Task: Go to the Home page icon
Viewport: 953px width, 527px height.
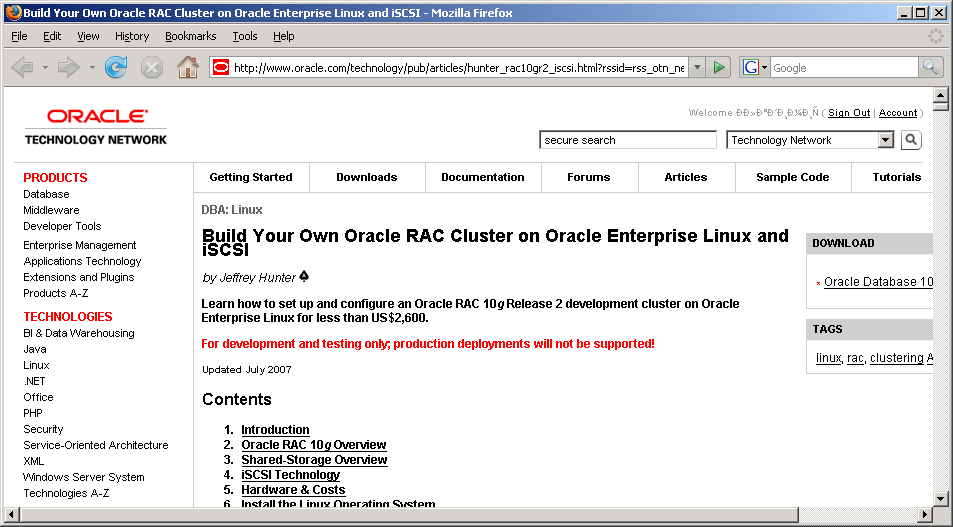Action: point(187,68)
